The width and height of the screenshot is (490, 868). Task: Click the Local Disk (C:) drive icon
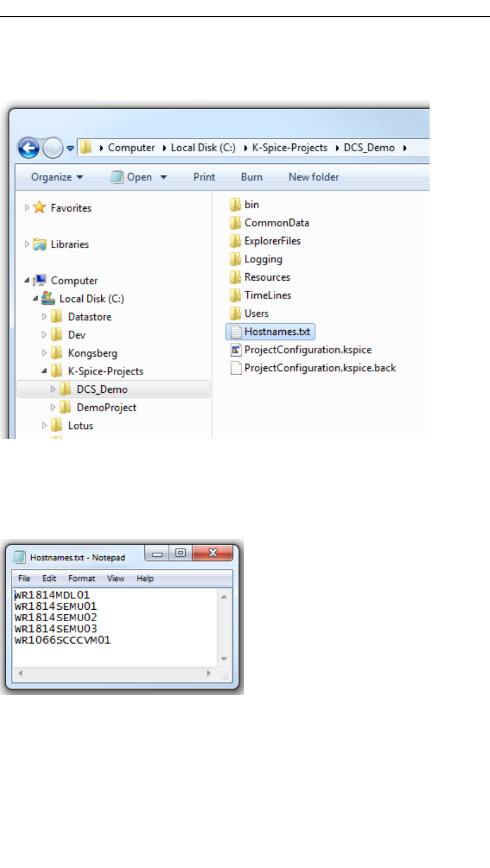(x=48, y=298)
